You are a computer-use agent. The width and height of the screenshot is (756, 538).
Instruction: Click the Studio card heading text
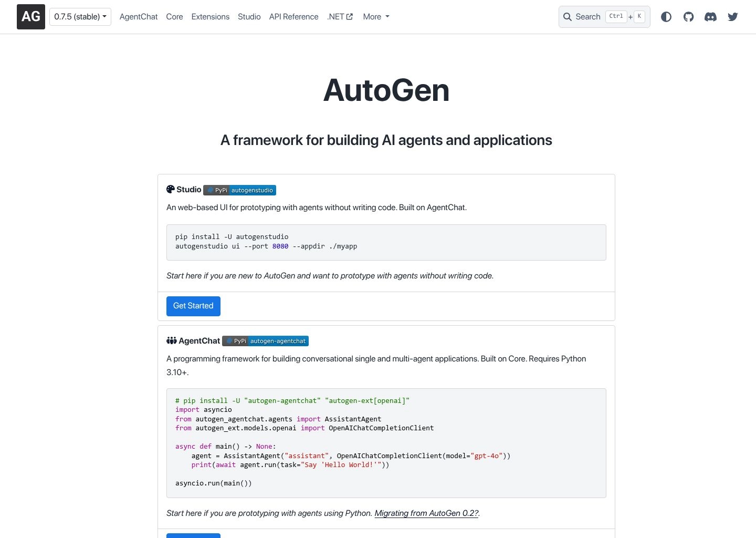pos(189,189)
